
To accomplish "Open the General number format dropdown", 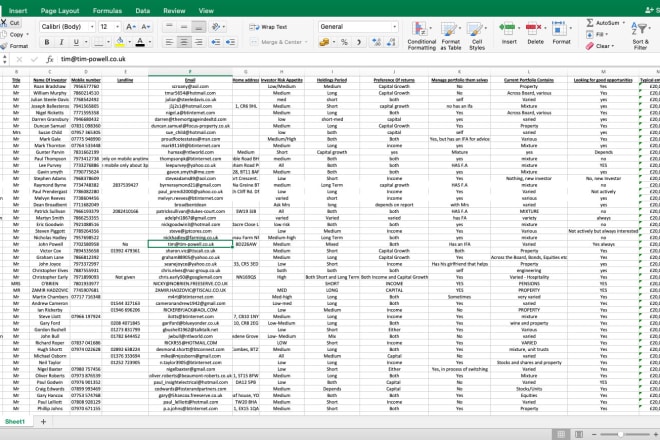I will [x=358, y=27].
